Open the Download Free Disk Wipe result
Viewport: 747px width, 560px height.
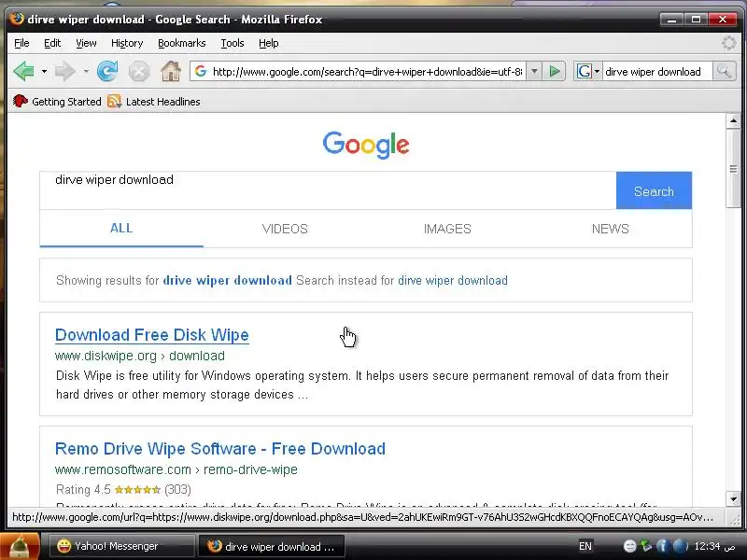point(152,335)
